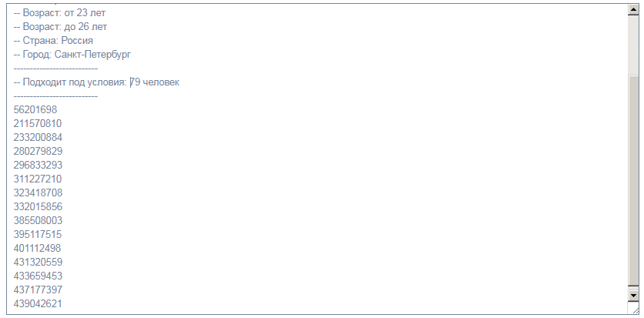The width and height of the screenshot is (644, 318).
Task: Click the textarea resize grip corner
Action: pyautogui.click(x=633, y=309)
